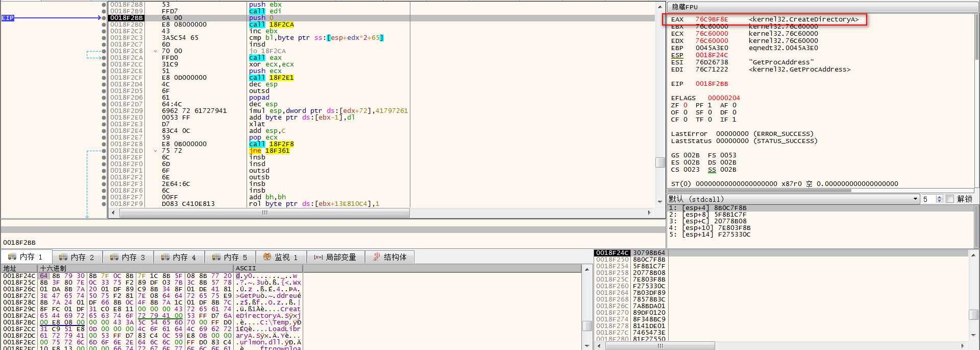Click the jump arrow marker beside jne 18F361

tap(156, 151)
